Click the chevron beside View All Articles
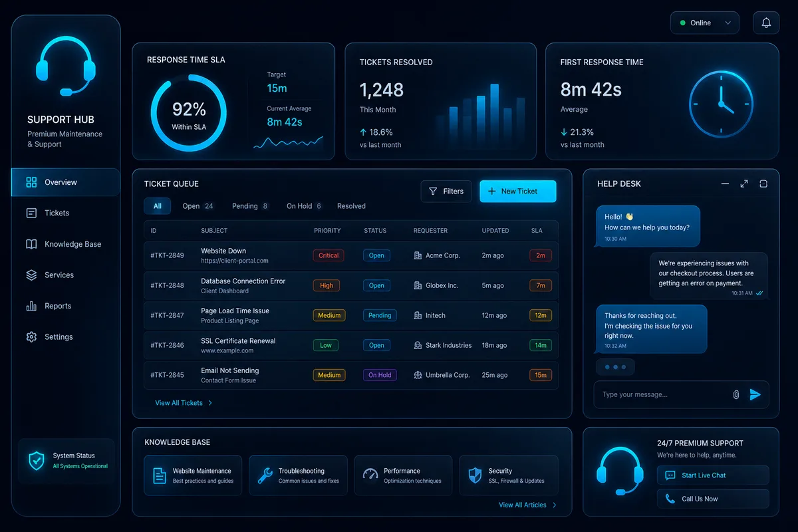The height and width of the screenshot is (532, 798). [x=555, y=505]
